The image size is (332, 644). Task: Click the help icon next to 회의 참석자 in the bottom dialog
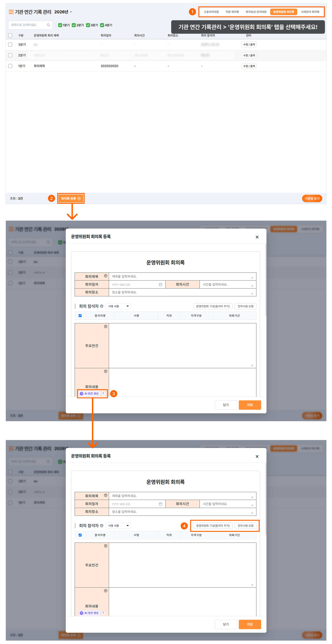pyautogui.click(x=102, y=525)
